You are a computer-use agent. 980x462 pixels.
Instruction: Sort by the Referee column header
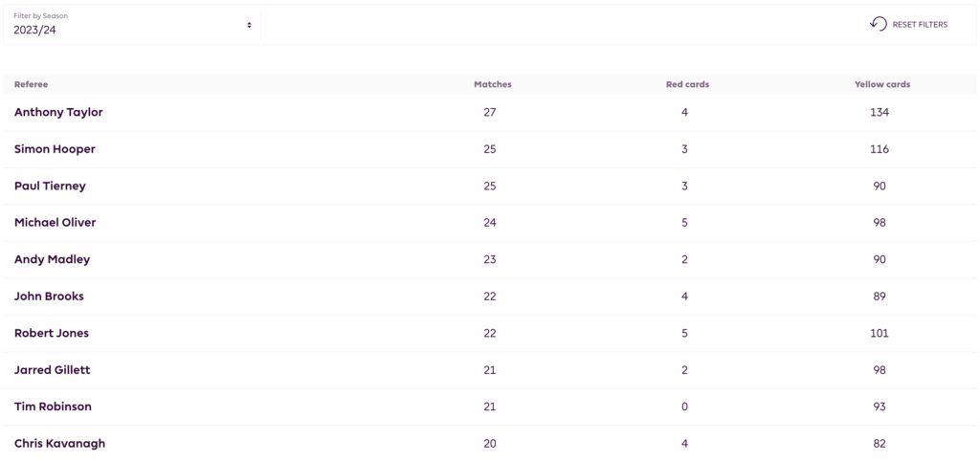point(31,84)
